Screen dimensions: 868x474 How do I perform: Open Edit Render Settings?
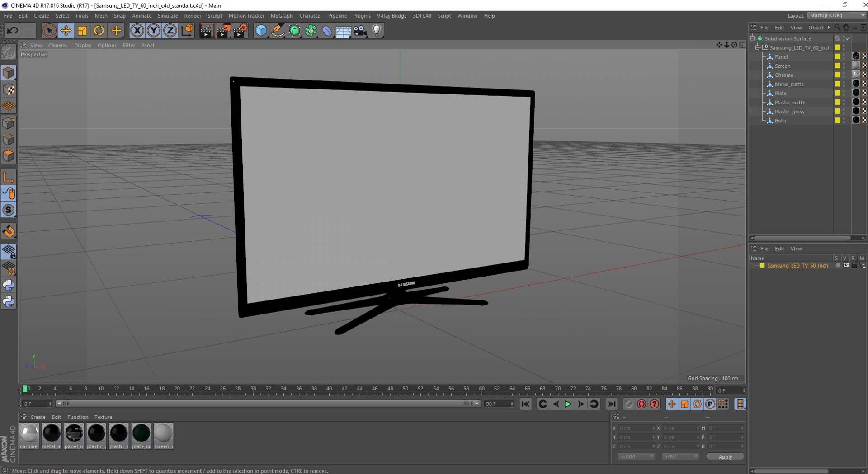240,30
